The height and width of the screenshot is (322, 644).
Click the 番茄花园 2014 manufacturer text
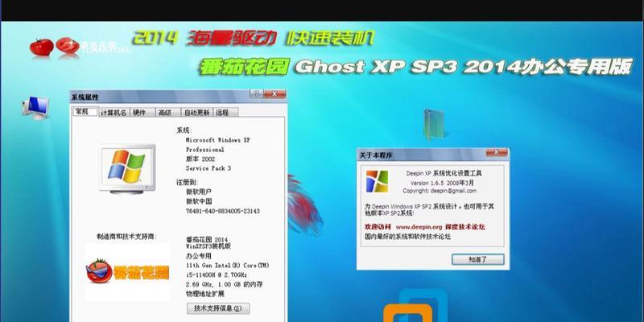click(x=207, y=239)
